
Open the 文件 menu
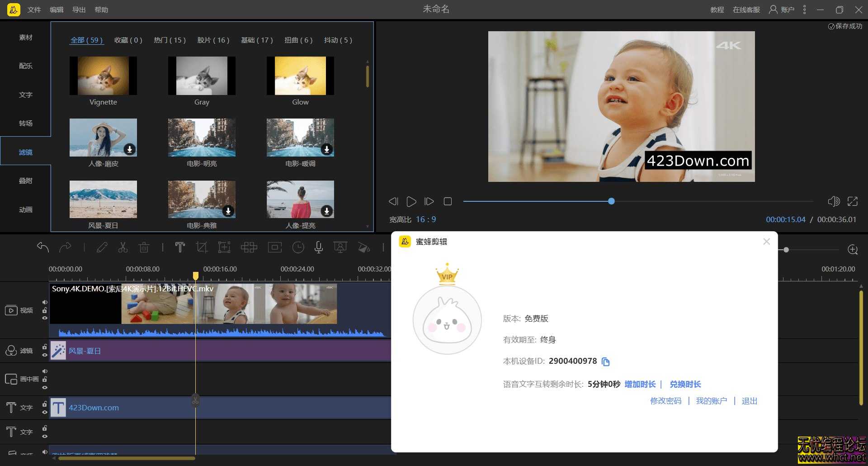click(x=33, y=9)
